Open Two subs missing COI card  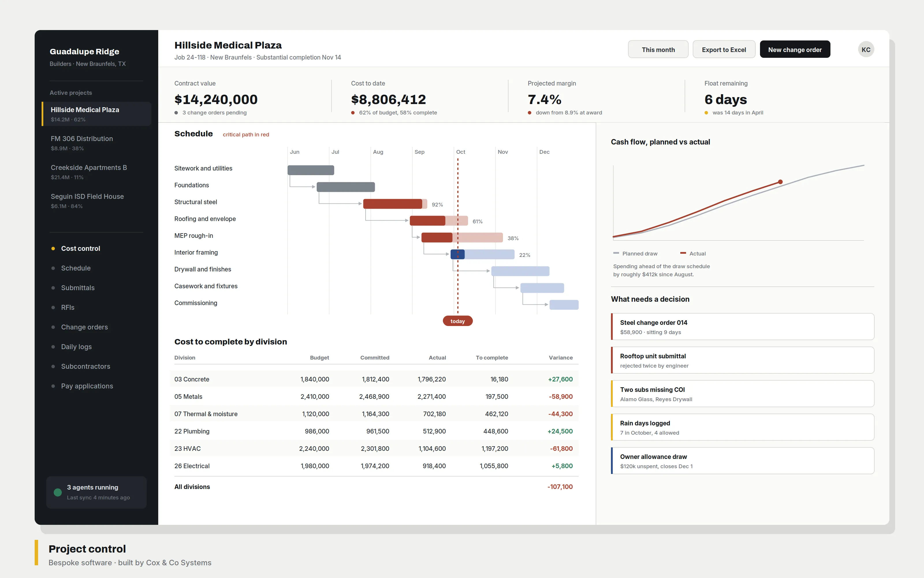(742, 394)
